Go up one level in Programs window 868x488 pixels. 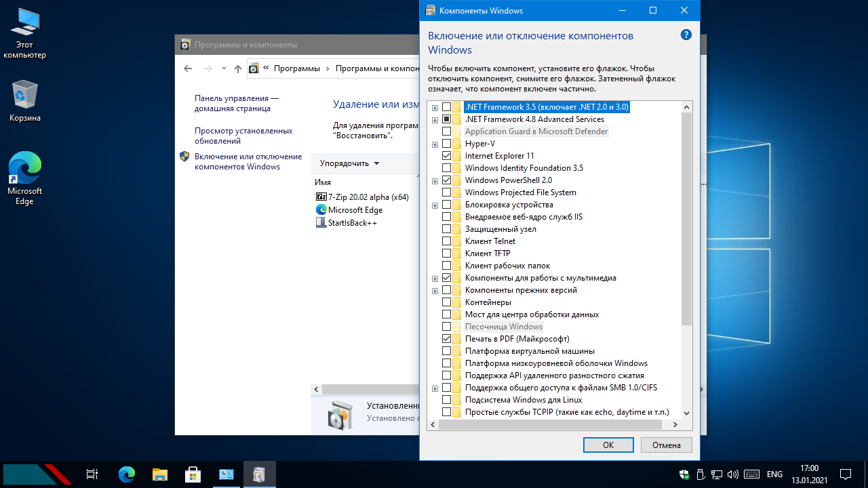(x=237, y=68)
